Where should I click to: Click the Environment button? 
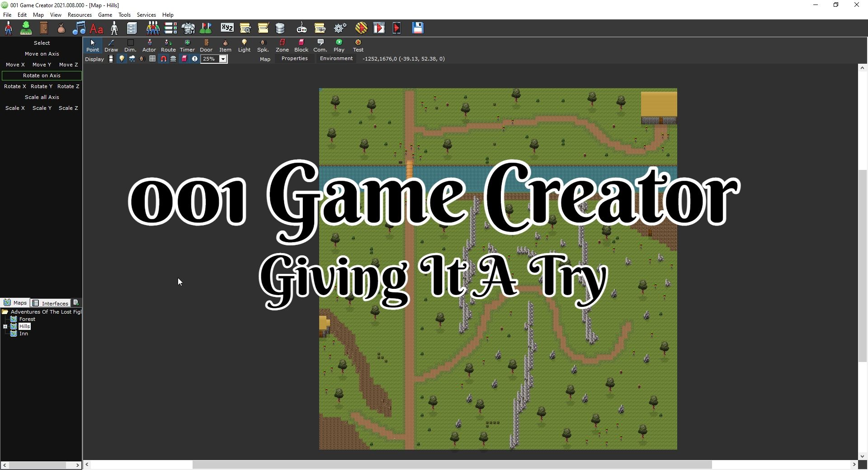point(336,58)
